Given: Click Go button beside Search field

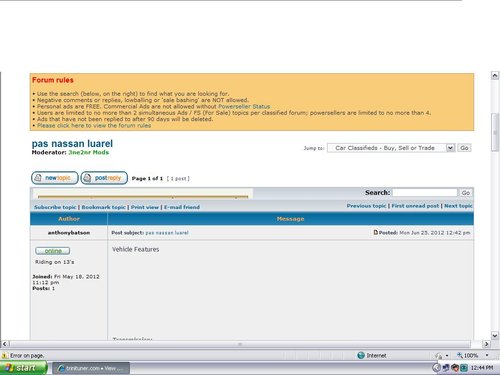Looking at the screenshot, I should pos(466,193).
